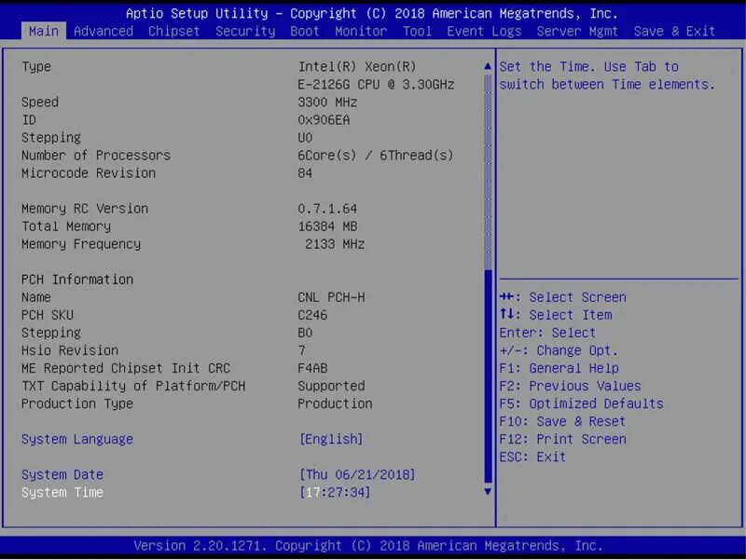Click the Type label row

click(36, 66)
